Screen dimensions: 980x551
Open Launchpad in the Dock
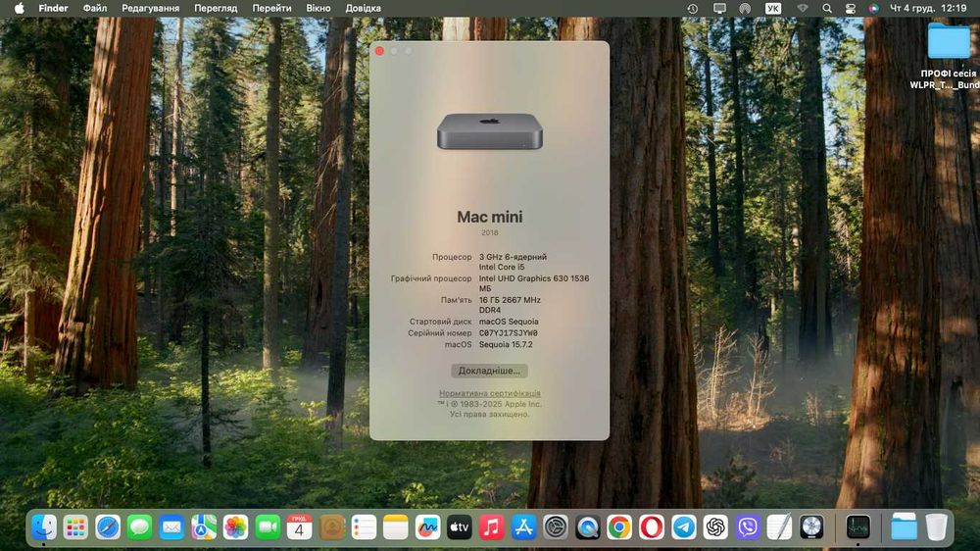tap(75, 527)
